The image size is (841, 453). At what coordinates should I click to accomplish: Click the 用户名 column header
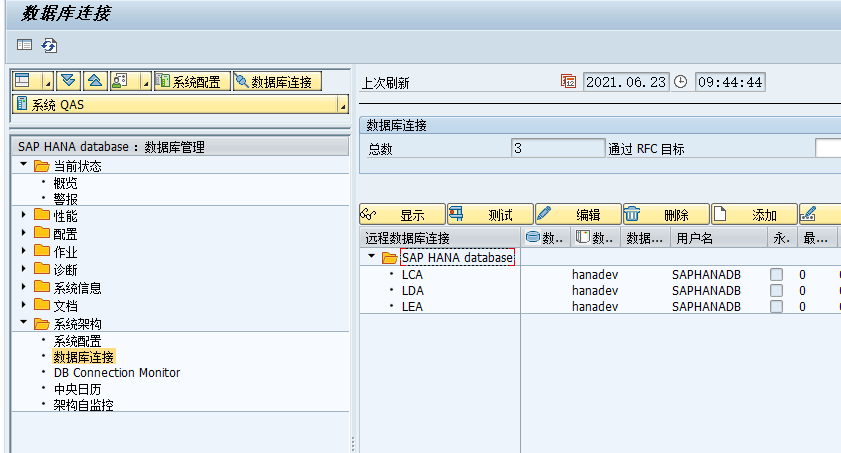pos(719,237)
